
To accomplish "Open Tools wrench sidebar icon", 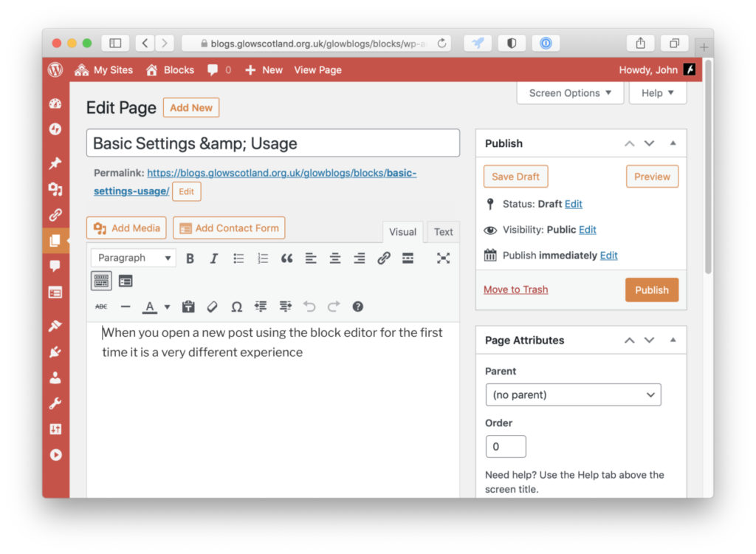I will (x=55, y=403).
